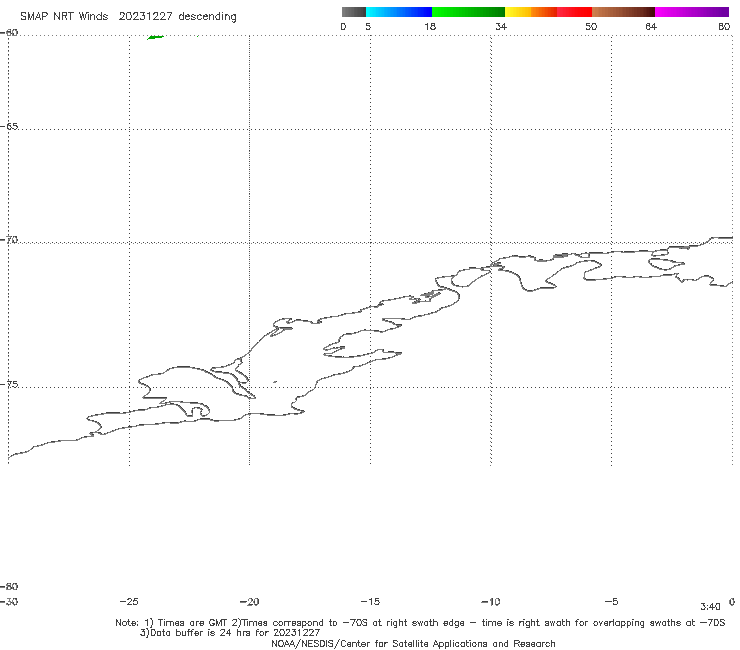Image resolution: width=740 pixels, height=650 pixels.
Task: Click the 'Data buffer is 24 hrs' note
Action: click(230, 633)
